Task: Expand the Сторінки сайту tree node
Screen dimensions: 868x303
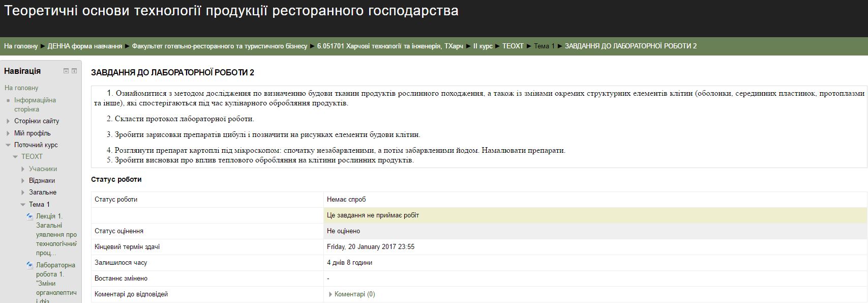Action: (8, 121)
